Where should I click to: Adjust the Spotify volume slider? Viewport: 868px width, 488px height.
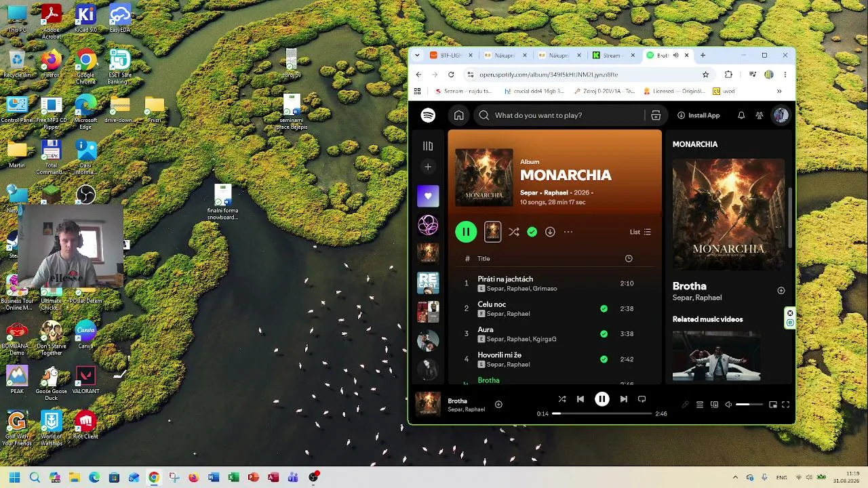click(x=749, y=405)
